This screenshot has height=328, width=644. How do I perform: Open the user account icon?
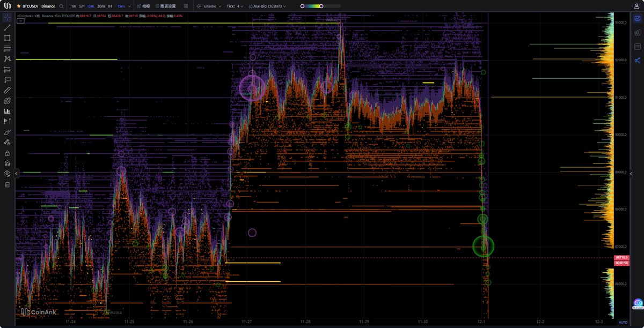click(636, 6)
